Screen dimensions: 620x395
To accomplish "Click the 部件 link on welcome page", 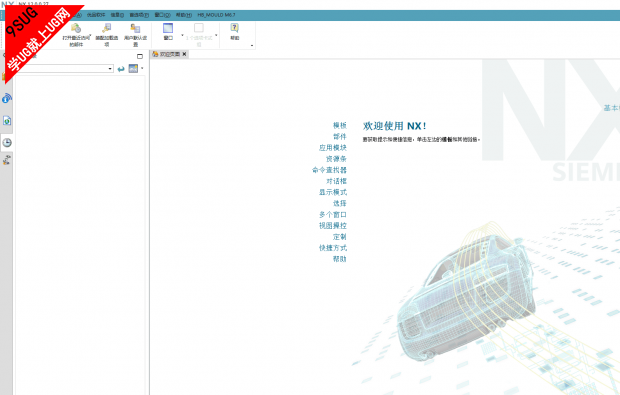I will [x=340, y=136].
